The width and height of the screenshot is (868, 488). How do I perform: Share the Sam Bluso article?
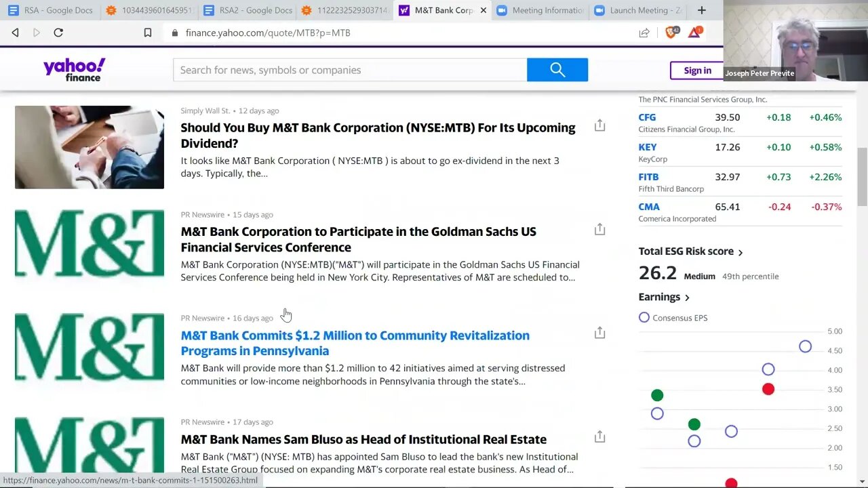tap(599, 436)
